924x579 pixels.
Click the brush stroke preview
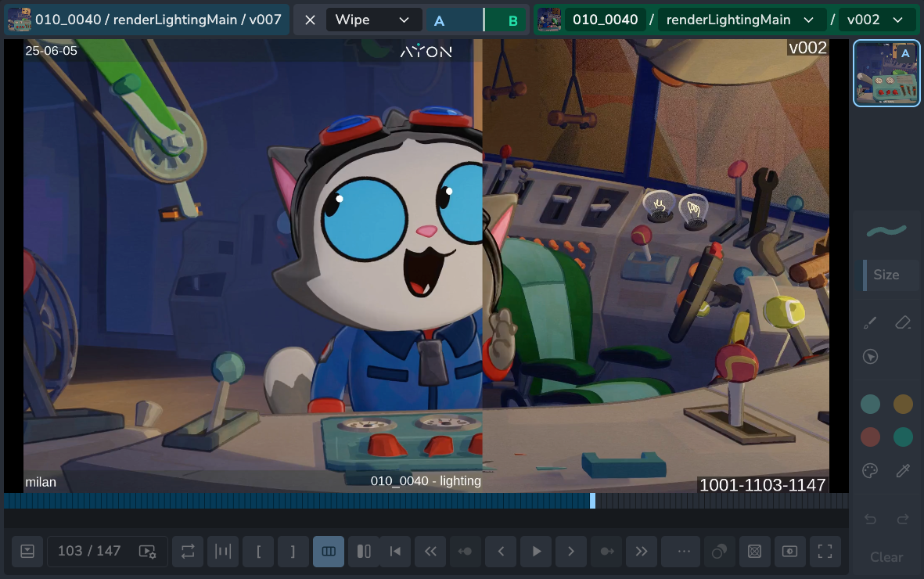tap(886, 231)
